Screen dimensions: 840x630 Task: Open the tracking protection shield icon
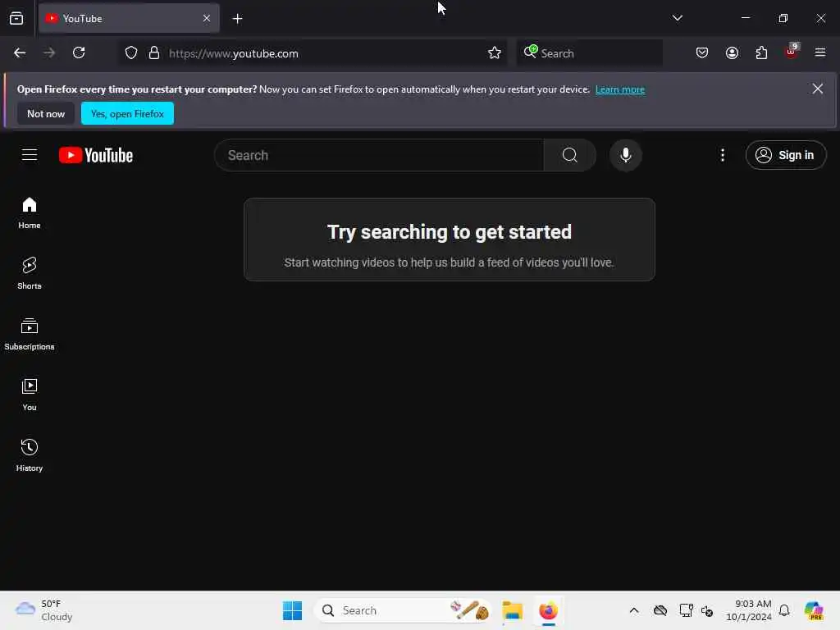131,53
